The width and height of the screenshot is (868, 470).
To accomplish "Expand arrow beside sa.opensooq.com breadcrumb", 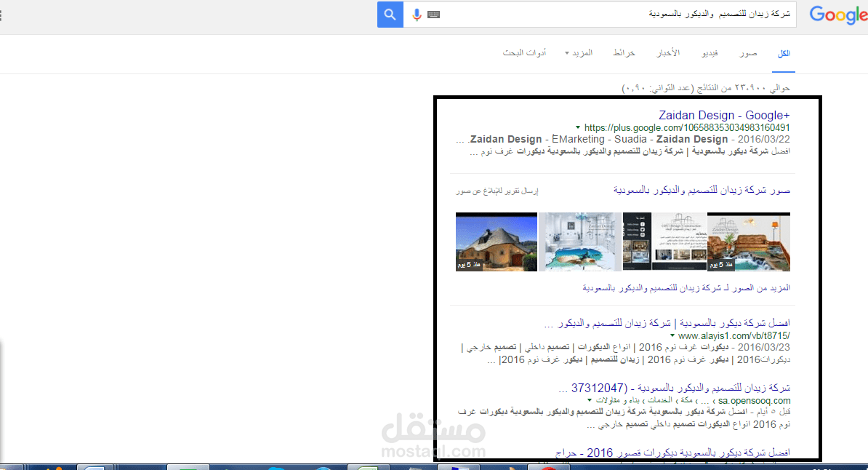I will click(x=590, y=400).
